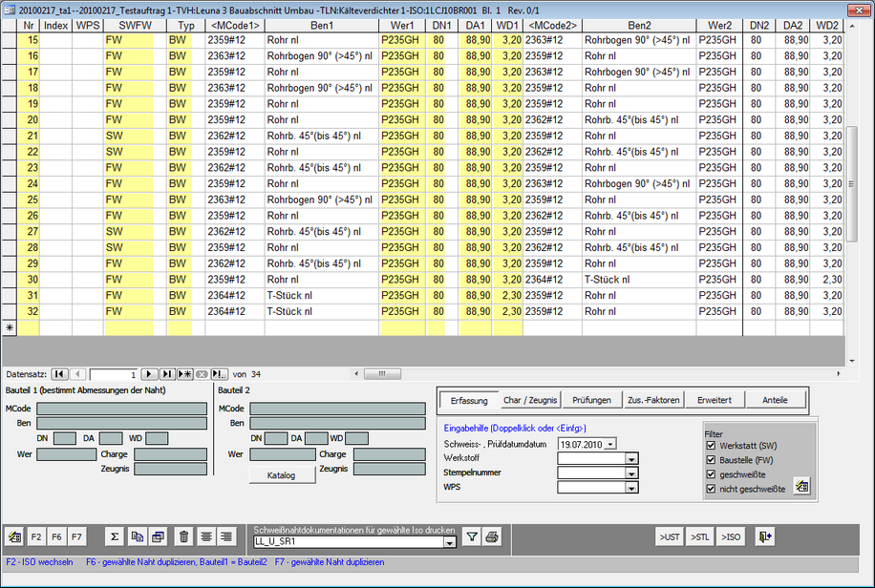Click the sum (Σ) icon in bottom toolbar

coord(116,536)
